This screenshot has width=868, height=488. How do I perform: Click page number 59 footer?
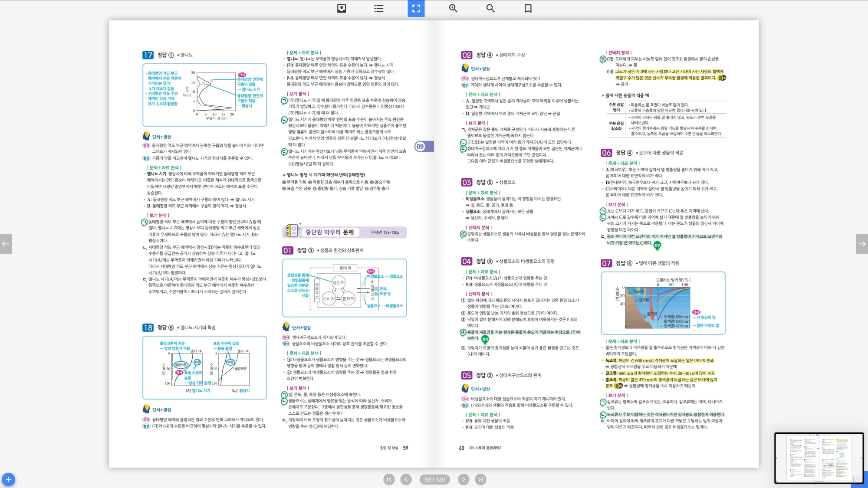pyautogui.click(x=405, y=448)
